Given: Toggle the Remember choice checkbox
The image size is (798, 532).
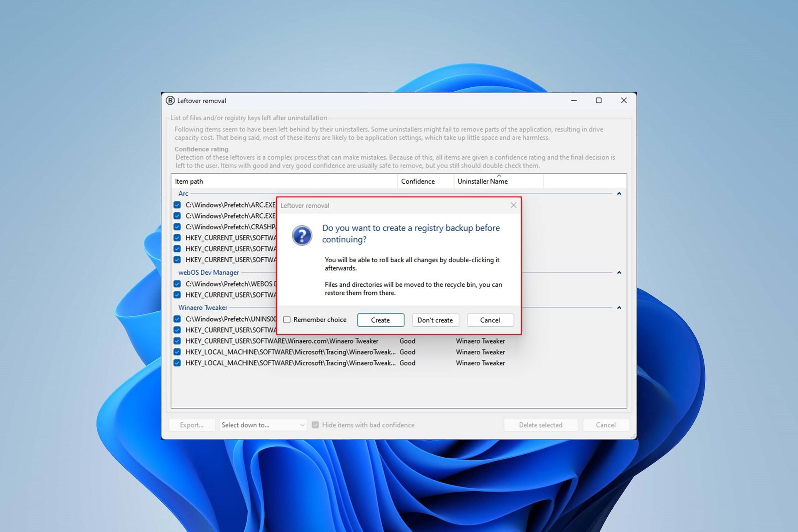Looking at the screenshot, I should 287,320.
